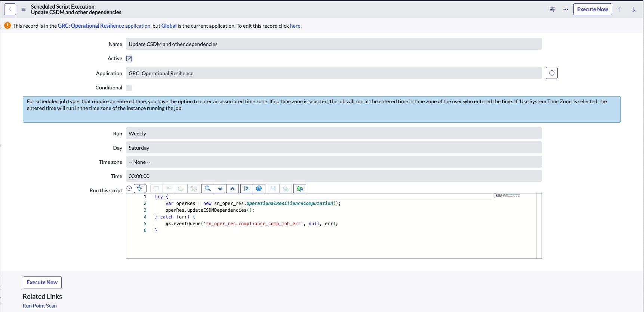The height and width of the screenshot is (312, 644).
Task: Click the Name input field
Action: tap(334, 44)
